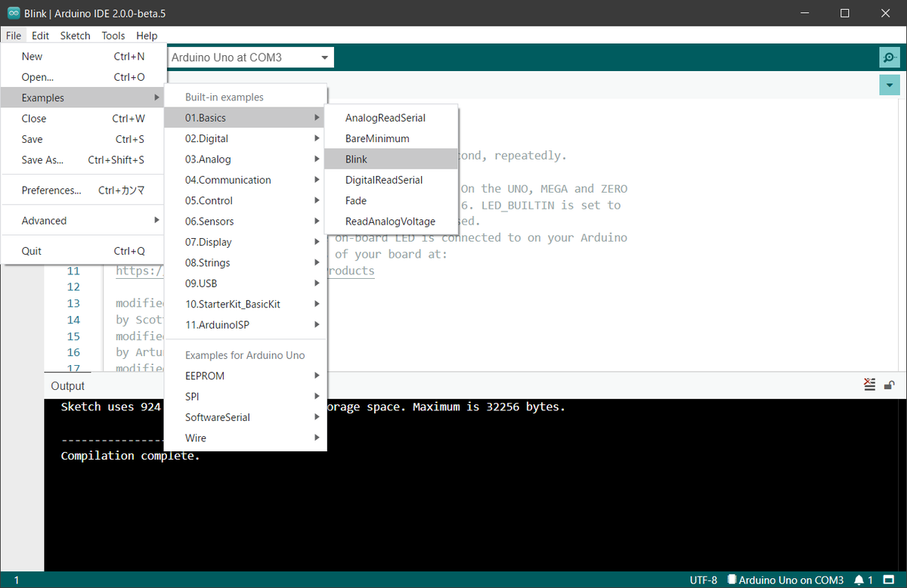Open the notifications bell icon
Viewport: 907px width, 588px height.
coord(859,580)
